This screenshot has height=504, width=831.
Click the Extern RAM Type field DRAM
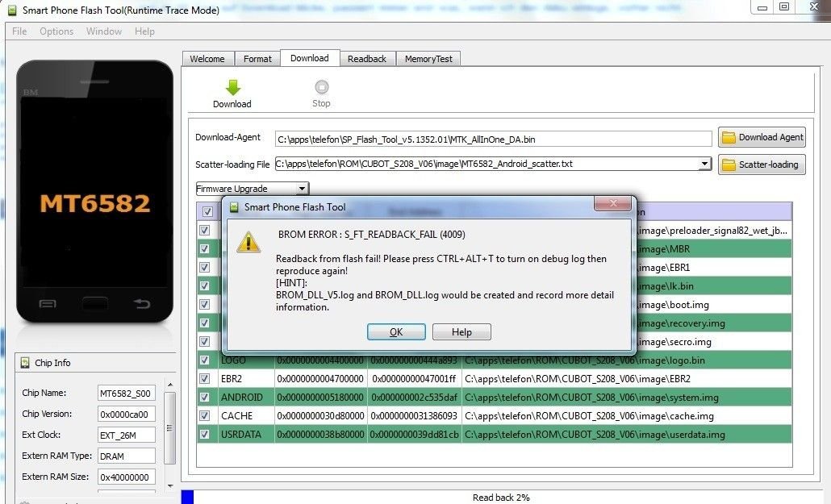(x=127, y=456)
